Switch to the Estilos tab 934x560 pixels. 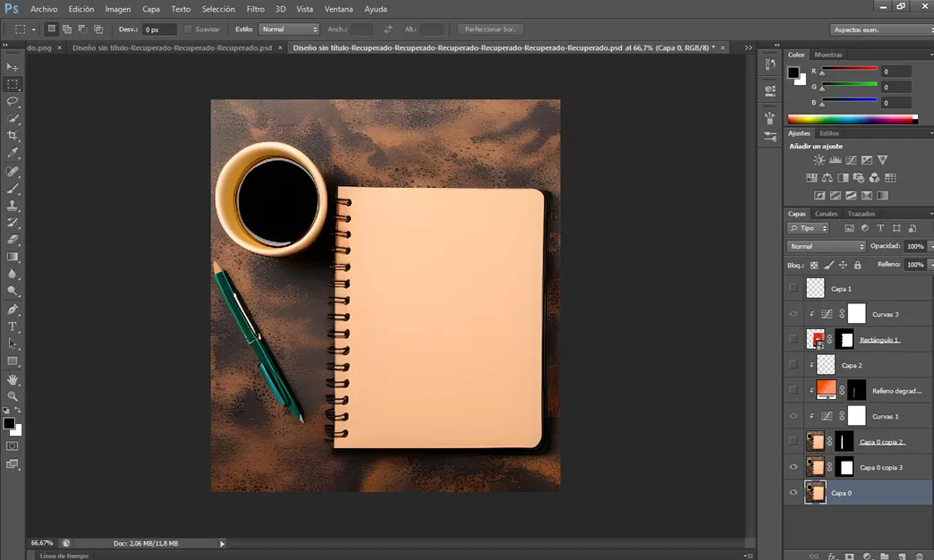click(829, 133)
